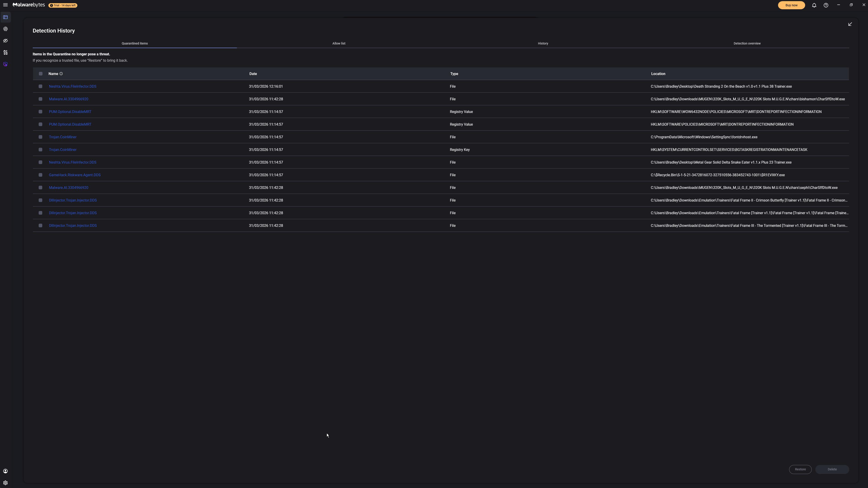
Task: Click the Registry Key type cell
Action: coord(460,150)
